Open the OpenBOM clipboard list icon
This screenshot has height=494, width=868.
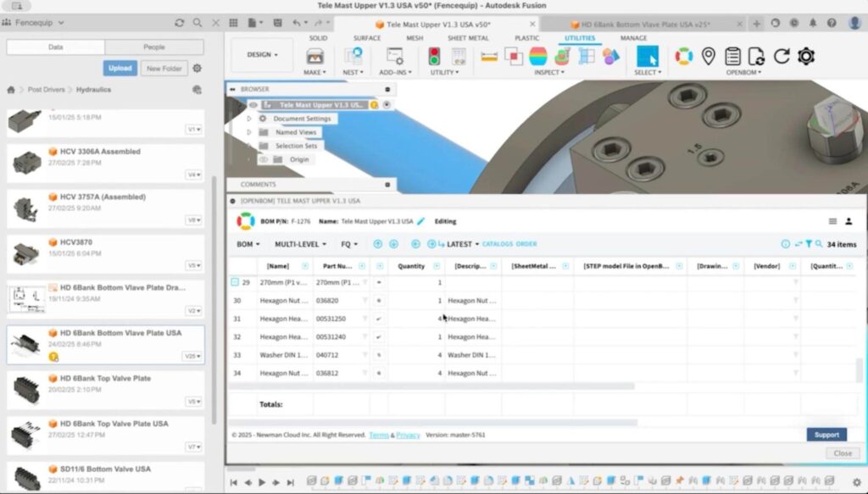732,56
